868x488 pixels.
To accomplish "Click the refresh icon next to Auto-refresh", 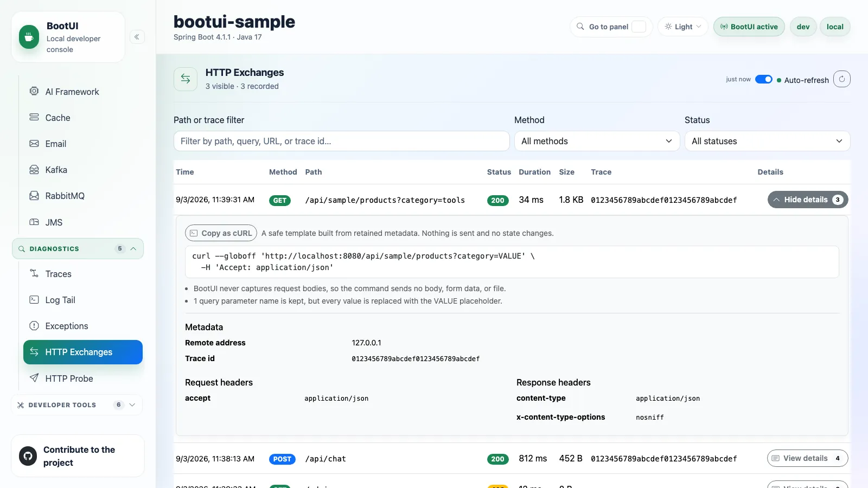I will (842, 79).
